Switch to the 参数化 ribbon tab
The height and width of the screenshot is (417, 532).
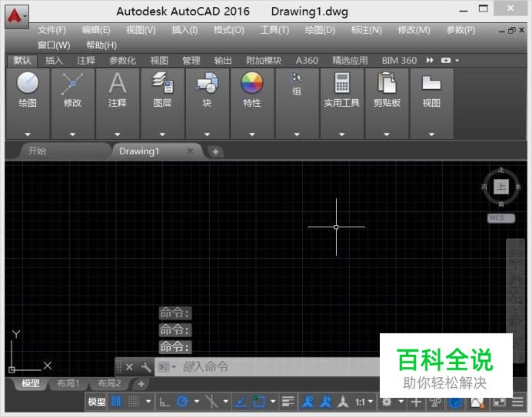[122, 61]
